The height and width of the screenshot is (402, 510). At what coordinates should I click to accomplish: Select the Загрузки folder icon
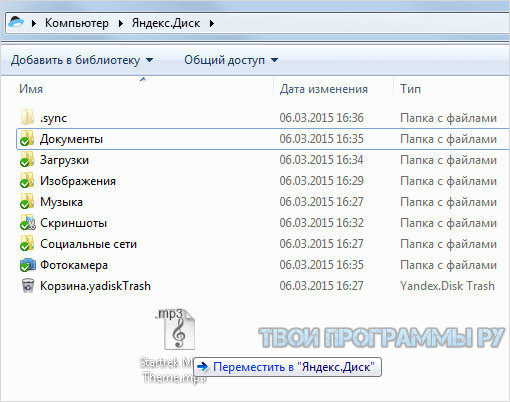27,160
